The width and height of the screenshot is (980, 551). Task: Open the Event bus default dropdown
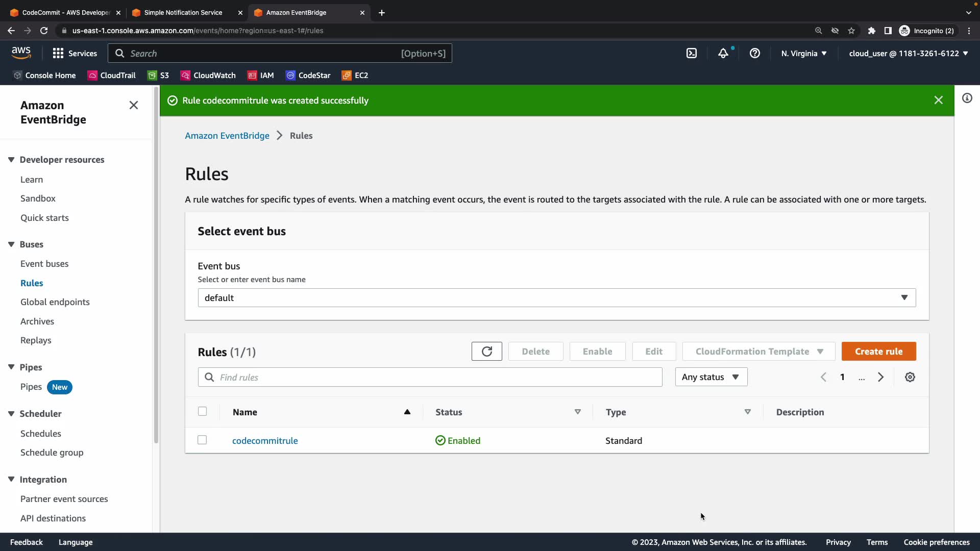[556, 297]
